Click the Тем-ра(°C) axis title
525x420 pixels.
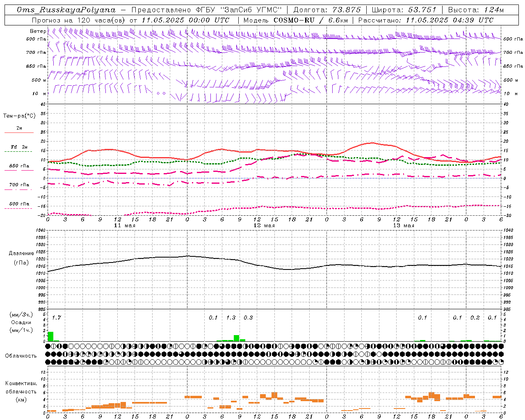pyautogui.click(x=19, y=116)
